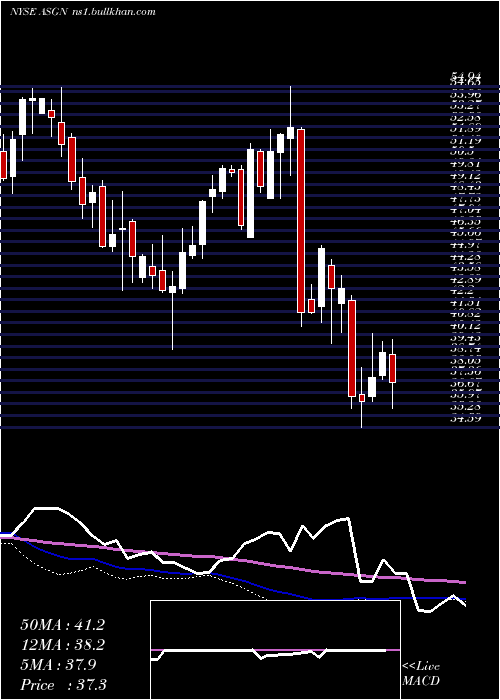Click the 51.19 price axis label
Screen dimensions: 500x700
coord(465,141)
